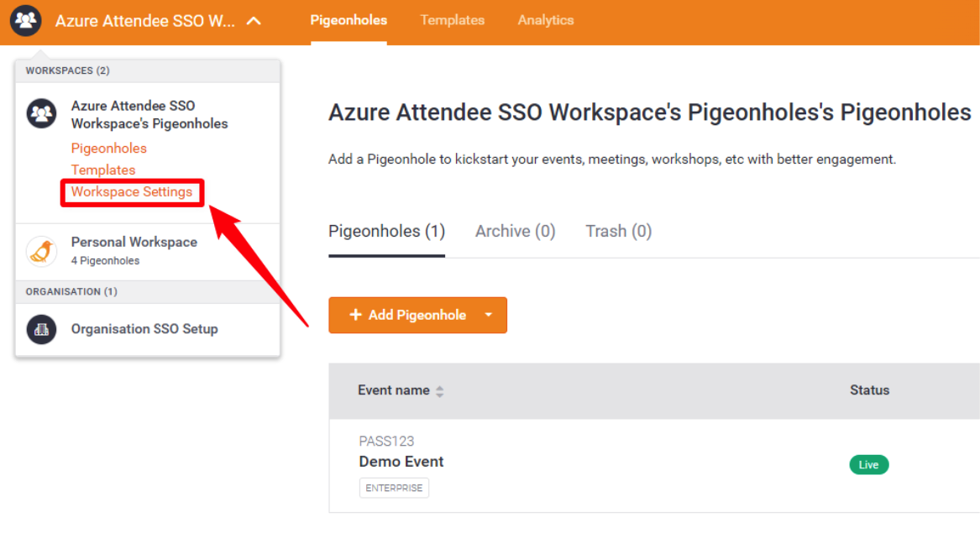Screen dimensions: 980x533
Task: Click the Live status badge
Action: click(x=869, y=465)
